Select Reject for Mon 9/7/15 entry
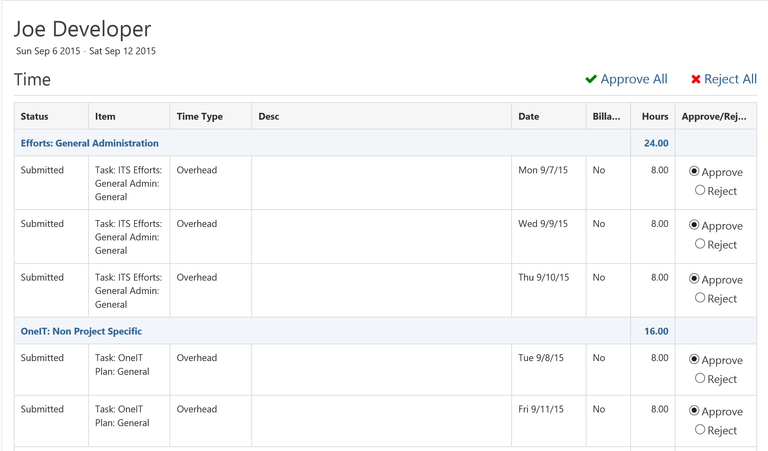The height and width of the screenshot is (451, 768). pyautogui.click(x=700, y=190)
